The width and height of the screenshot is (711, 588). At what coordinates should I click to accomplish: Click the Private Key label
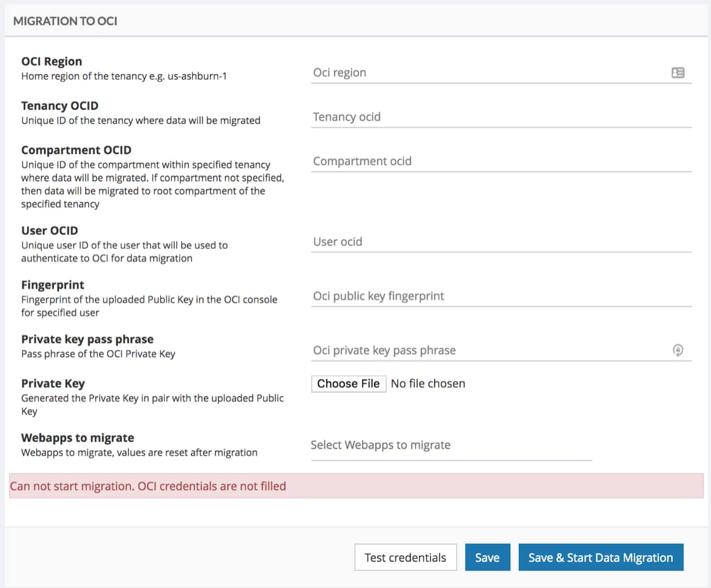(x=53, y=384)
